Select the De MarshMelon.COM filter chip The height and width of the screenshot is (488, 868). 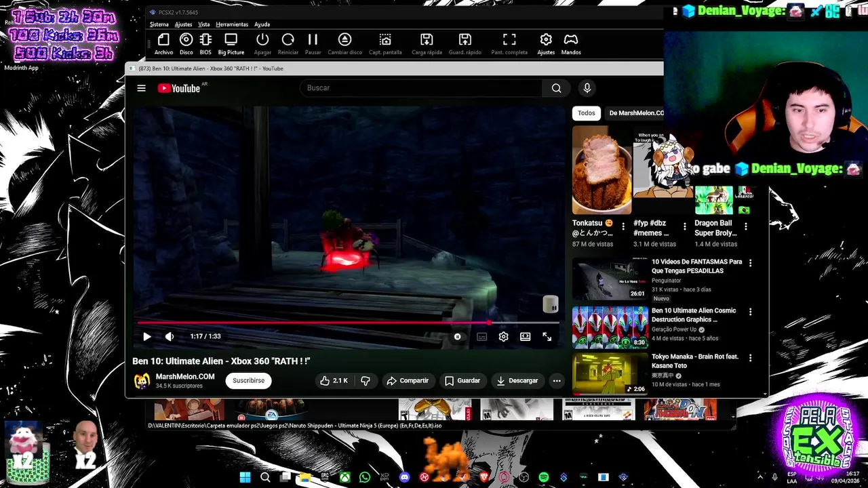click(x=635, y=113)
